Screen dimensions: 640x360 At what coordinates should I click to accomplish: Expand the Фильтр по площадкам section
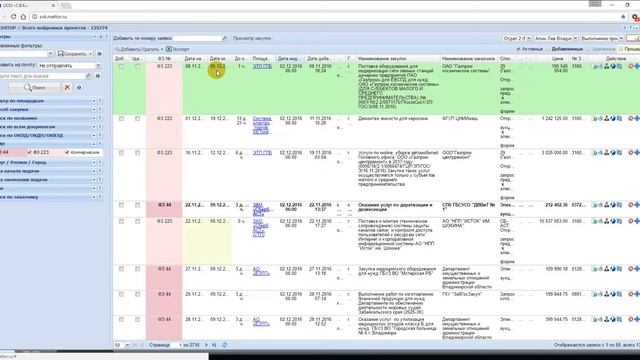pos(93,101)
